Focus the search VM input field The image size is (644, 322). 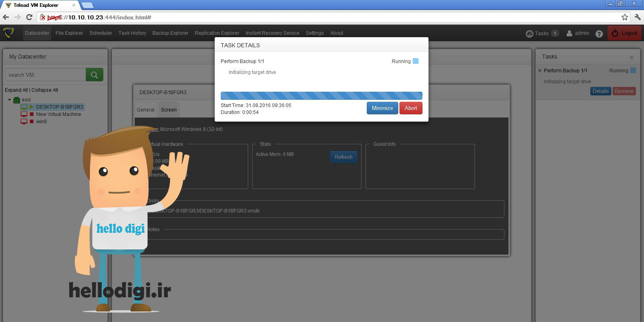[x=46, y=75]
